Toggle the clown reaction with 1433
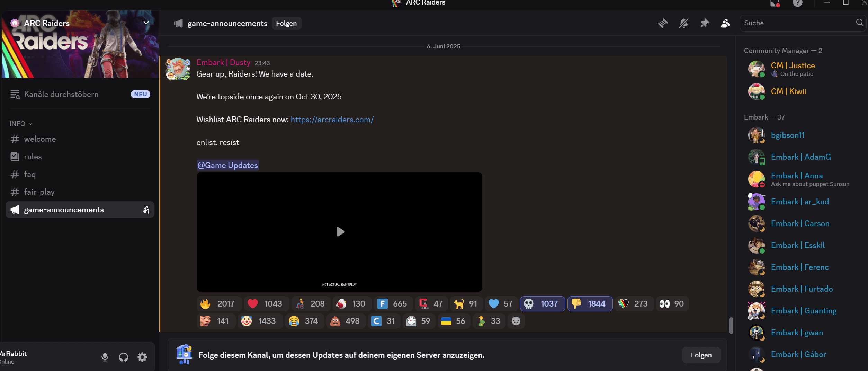Image resolution: width=868 pixels, height=371 pixels. 260,321
